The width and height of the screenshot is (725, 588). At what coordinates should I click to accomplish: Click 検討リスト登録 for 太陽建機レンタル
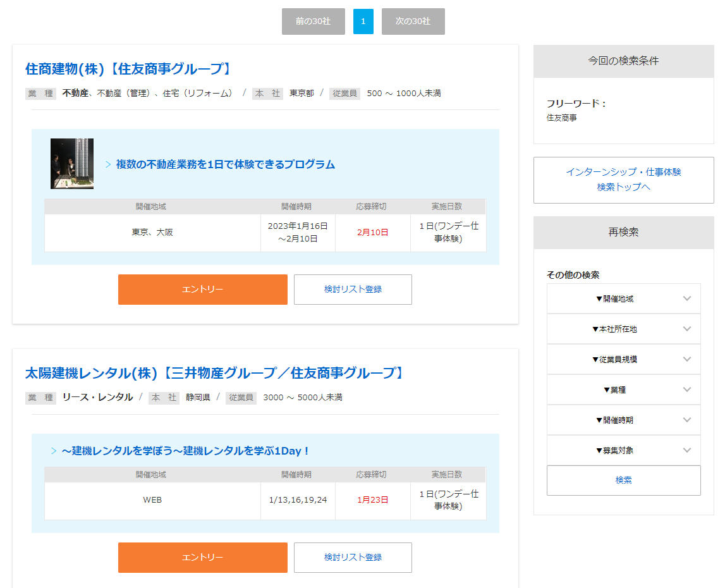(353, 558)
